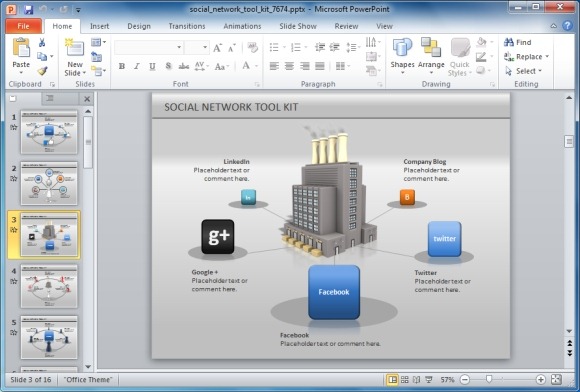Toggle Bold formatting
The height and width of the screenshot is (392, 580).
coord(122,66)
